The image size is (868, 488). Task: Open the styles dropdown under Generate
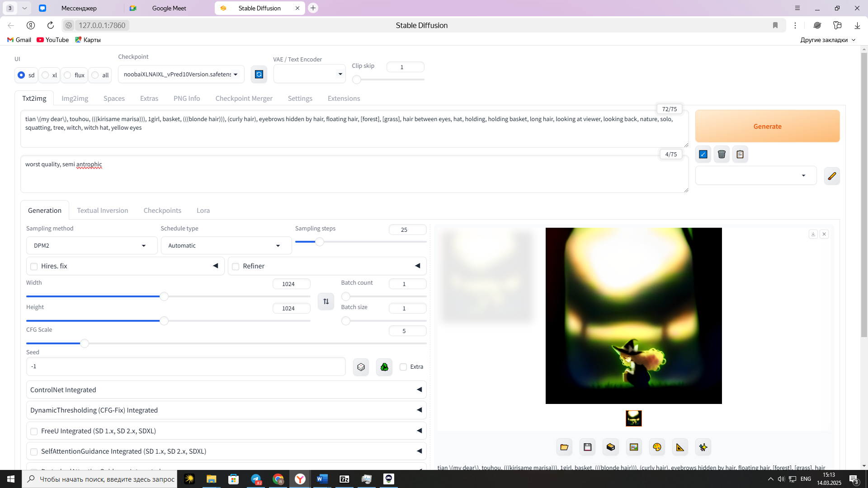[x=756, y=176]
